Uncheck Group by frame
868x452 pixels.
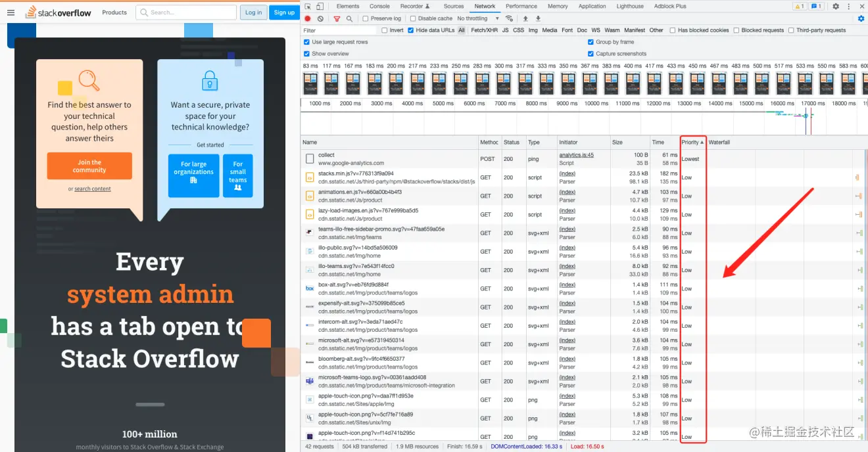591,42
